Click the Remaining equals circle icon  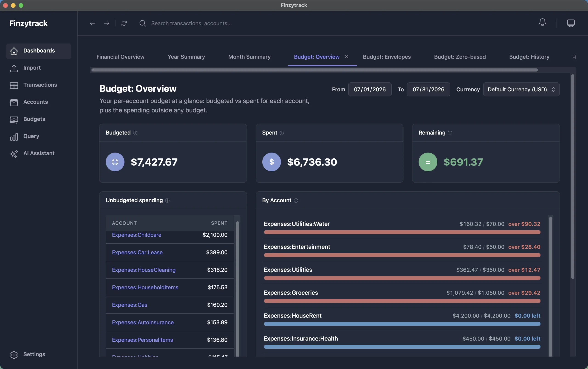click(x=428, y=162)
